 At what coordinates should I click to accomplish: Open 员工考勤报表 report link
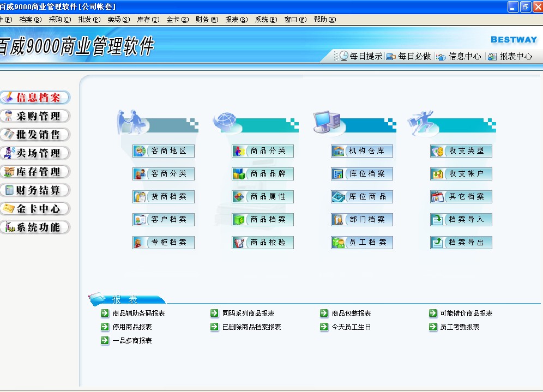point(460,327)
